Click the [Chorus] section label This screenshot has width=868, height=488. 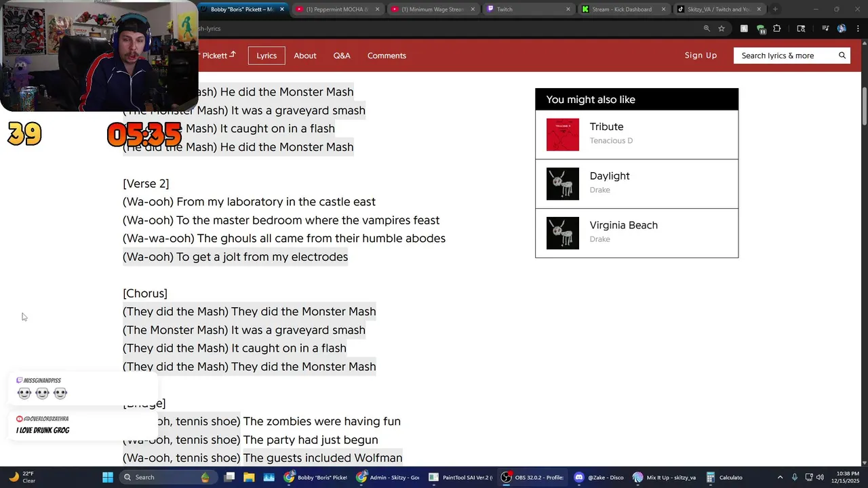point(145,293)
